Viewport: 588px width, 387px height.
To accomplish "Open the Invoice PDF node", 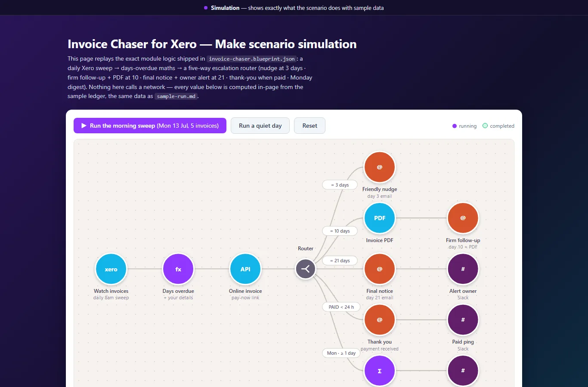I will point(380,218).
